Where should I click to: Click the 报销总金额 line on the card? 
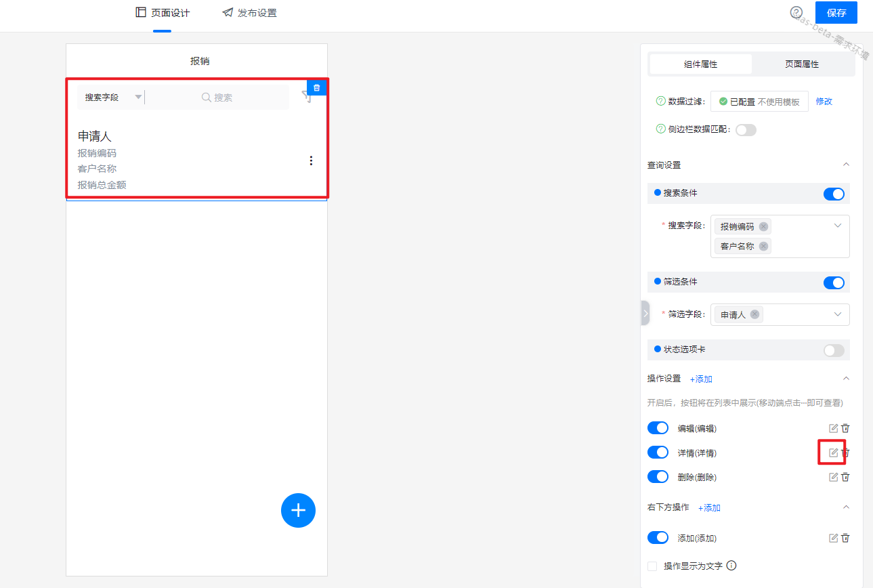(x=102, y=184)
